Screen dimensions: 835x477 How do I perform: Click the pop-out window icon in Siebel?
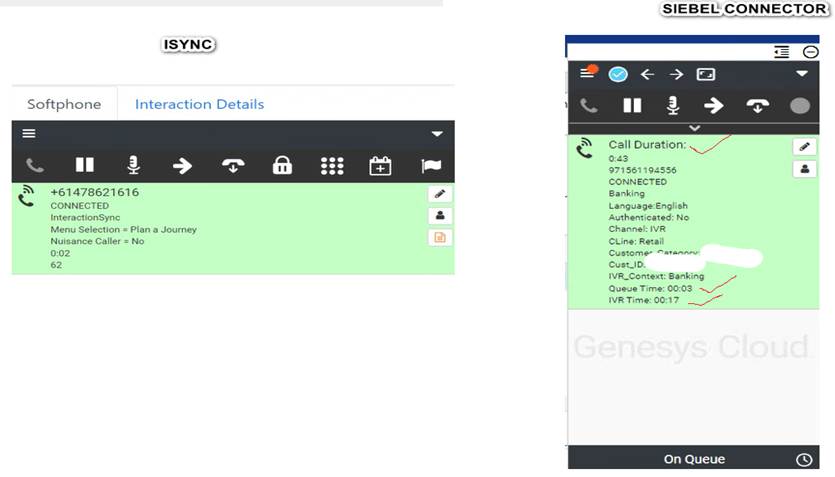706,75
